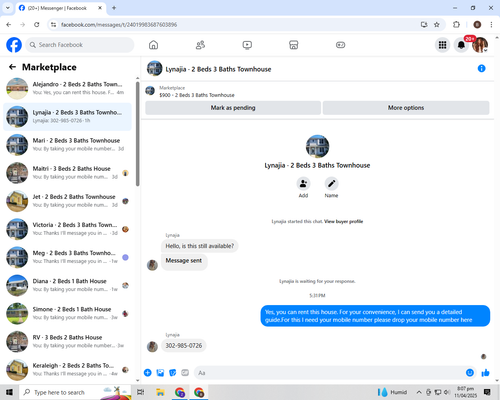Screen dimensions: 500x400
Task: Open tab search dropdown arrow
Action: coord(8,8)
